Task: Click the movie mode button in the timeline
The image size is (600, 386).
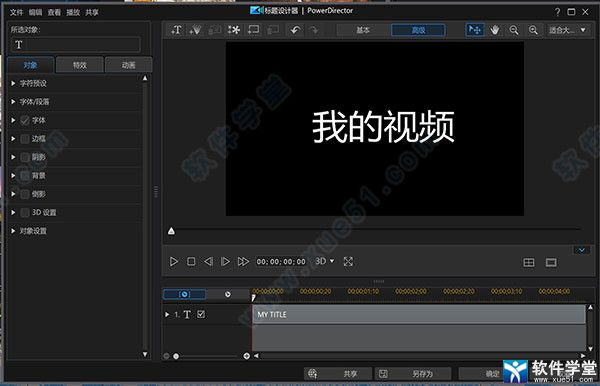Action: (228, 294)
